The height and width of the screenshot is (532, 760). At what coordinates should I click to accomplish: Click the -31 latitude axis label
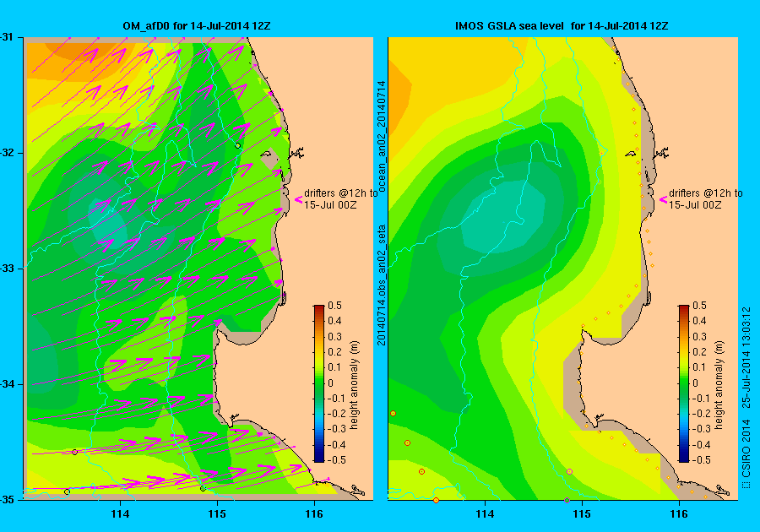coord(6,37)
